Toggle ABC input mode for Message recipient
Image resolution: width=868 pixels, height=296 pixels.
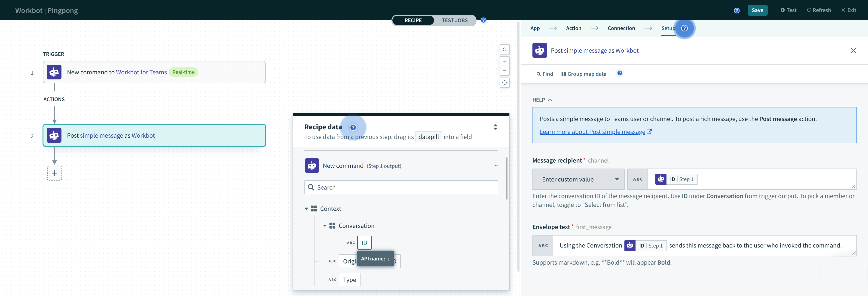(638, 179)
